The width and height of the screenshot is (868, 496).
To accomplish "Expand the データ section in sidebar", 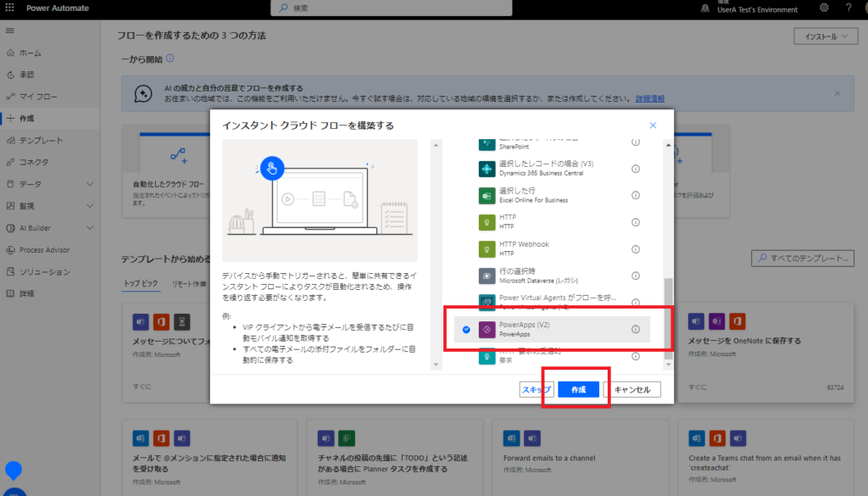I will click(x=90, y=184).
